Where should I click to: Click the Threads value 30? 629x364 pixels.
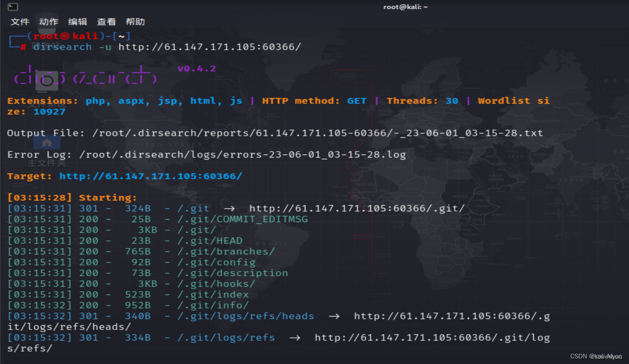(x=452, y=101)
